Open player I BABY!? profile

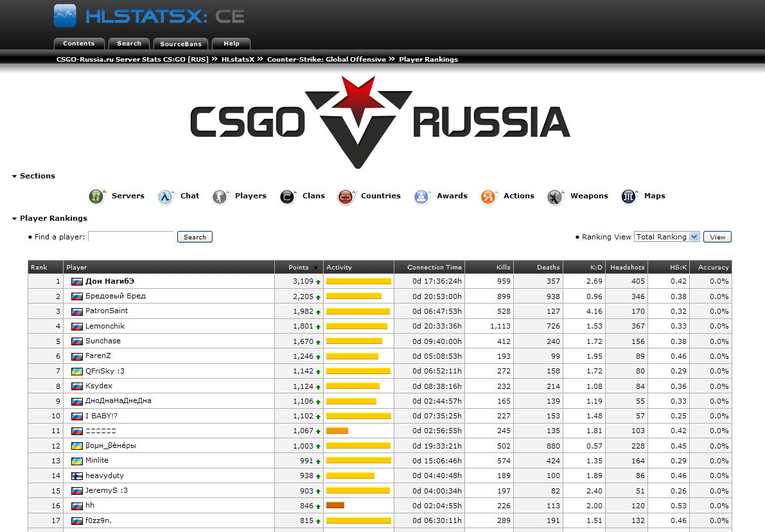(x=101, y=416)
